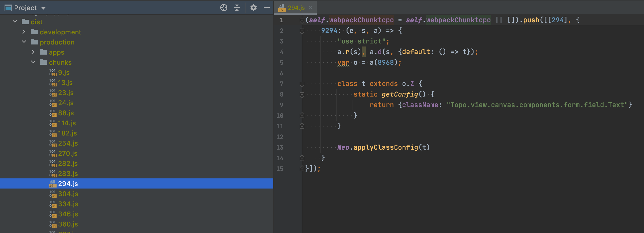Click line number 5 in gutter
This screenshot has width=644, height=233.
[281, 62]
